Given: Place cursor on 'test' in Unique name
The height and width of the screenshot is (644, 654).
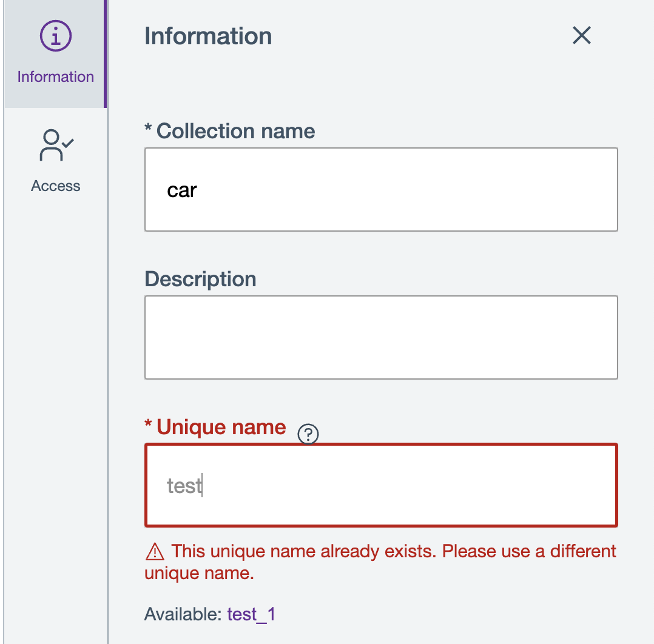Looking at the screenshot, I should (x=183, y=486).
